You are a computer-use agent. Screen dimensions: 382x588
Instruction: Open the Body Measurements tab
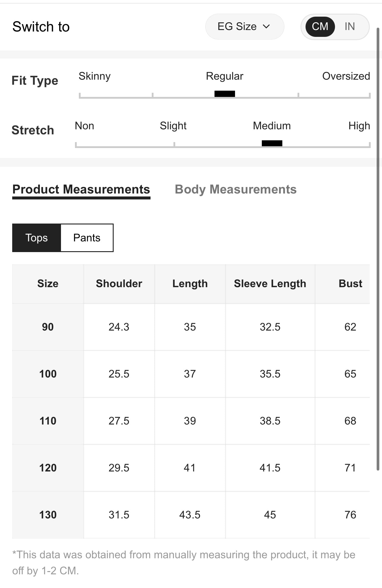coord(236,190)
